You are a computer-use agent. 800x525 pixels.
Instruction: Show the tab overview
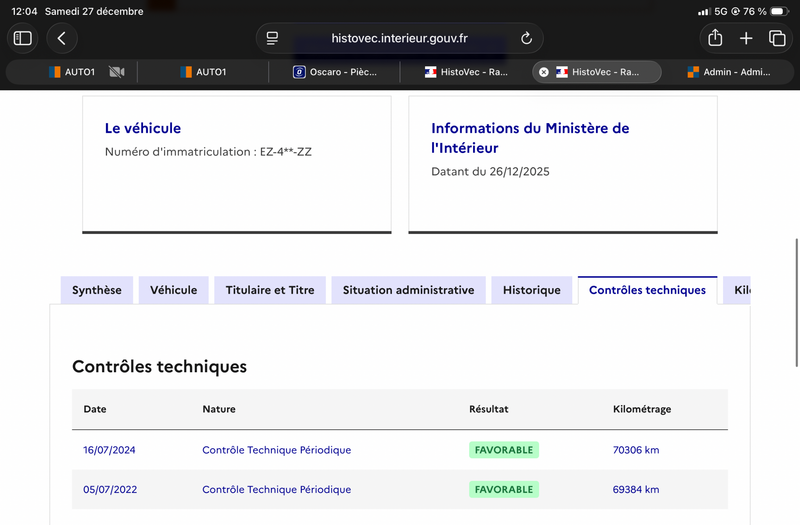tap(777, 38)
